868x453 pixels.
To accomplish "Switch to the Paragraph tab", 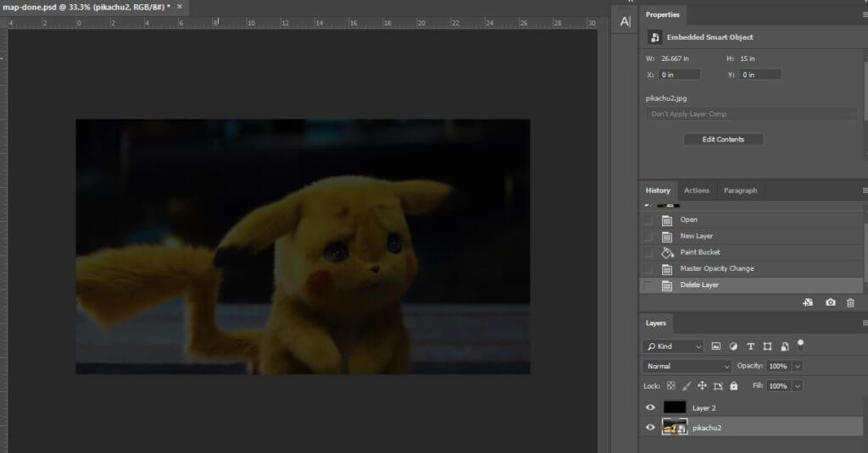I will [x=741, y=191].
